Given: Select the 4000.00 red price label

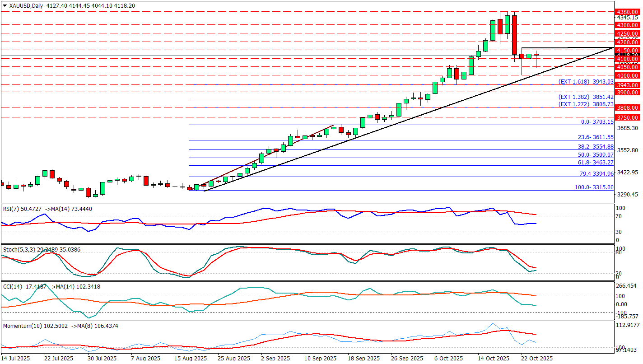Looking at the screenshot, I should [627, 75].
